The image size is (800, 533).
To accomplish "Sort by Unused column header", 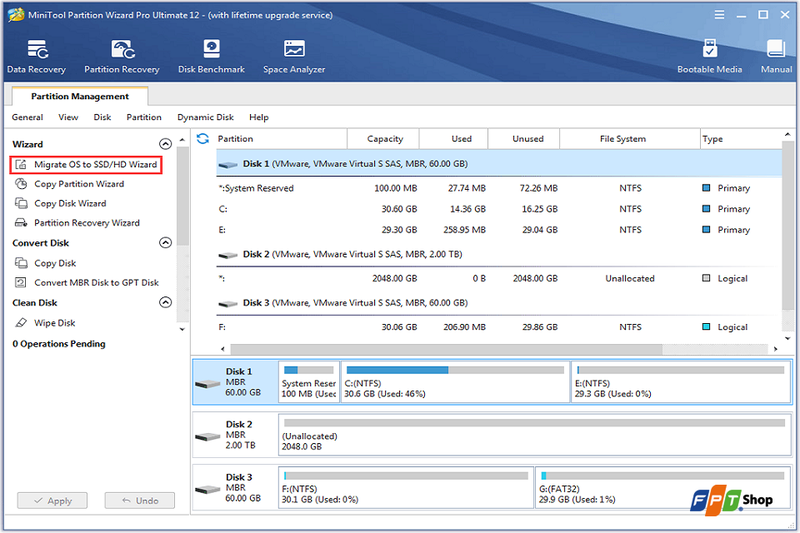I will 524,139.
